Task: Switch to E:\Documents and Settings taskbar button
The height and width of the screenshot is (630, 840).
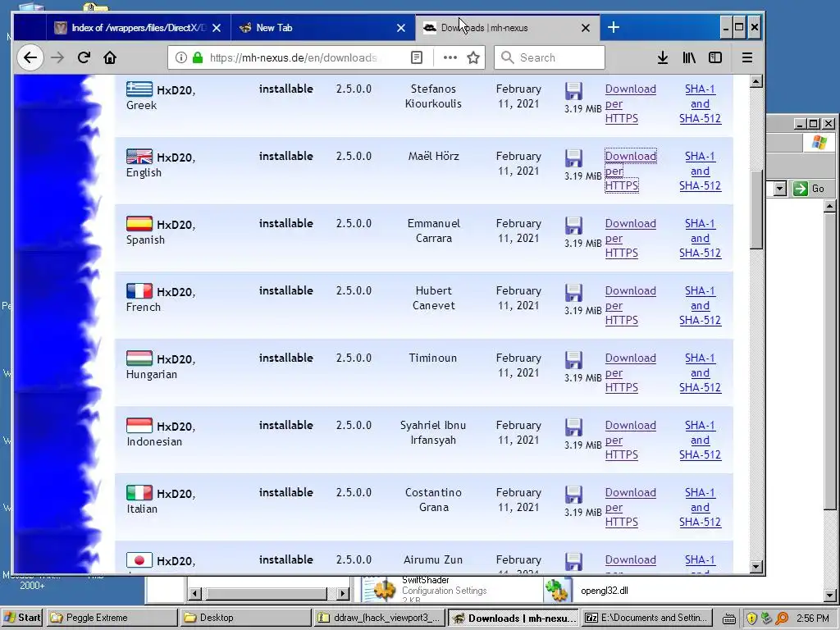Action: [646, 618]
